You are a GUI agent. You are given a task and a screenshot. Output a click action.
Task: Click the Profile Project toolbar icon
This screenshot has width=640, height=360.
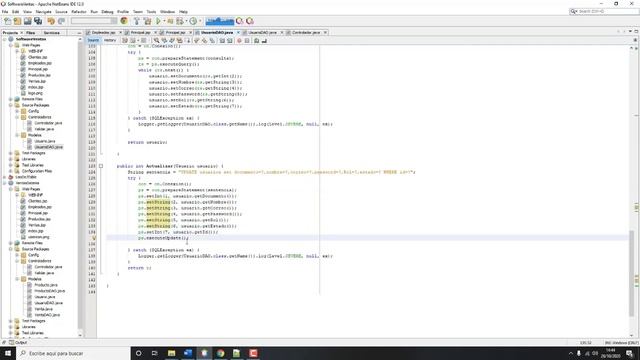coord(193,21)
